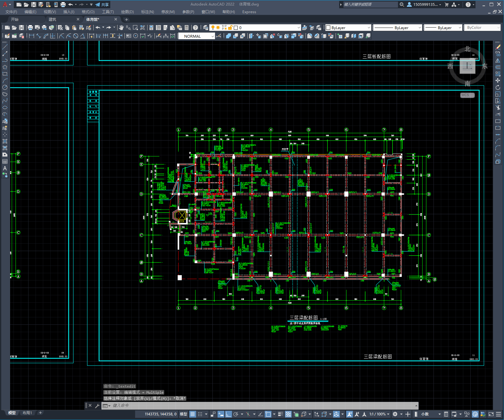
Task: Select the Diameter dimension icon
Action: (x=76, y=36)
